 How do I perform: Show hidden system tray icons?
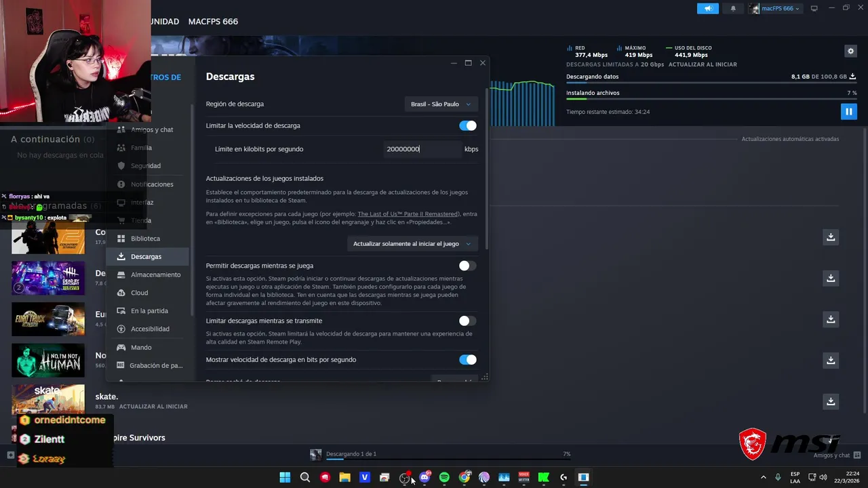(x=763, y=477)
